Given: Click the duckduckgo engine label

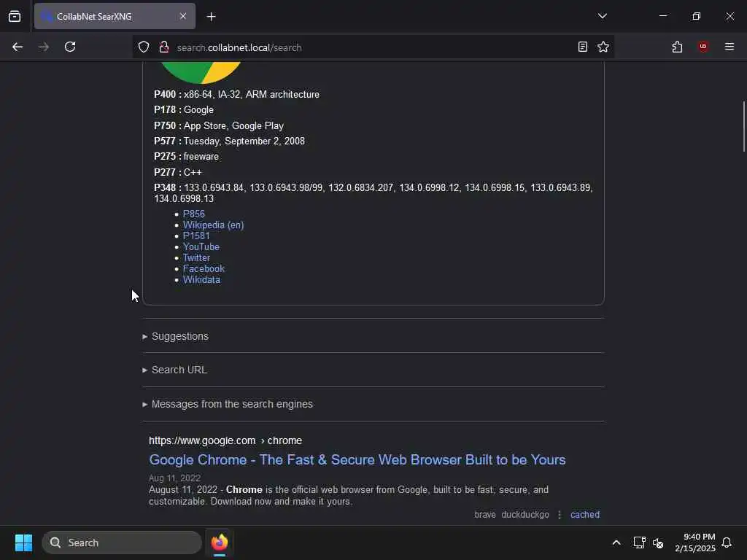Looking at the screenshot, I should pos(525,515).
